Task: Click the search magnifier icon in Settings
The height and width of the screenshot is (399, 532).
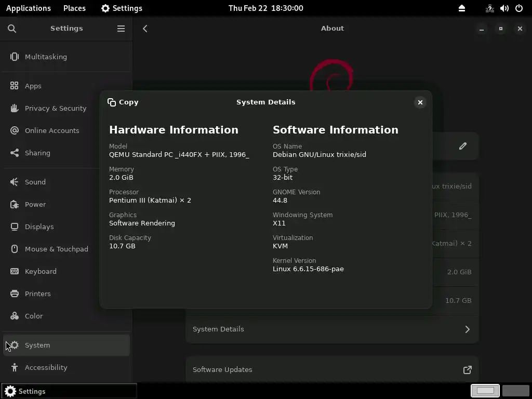Action: pyautogui.click(x=12, y=29)
